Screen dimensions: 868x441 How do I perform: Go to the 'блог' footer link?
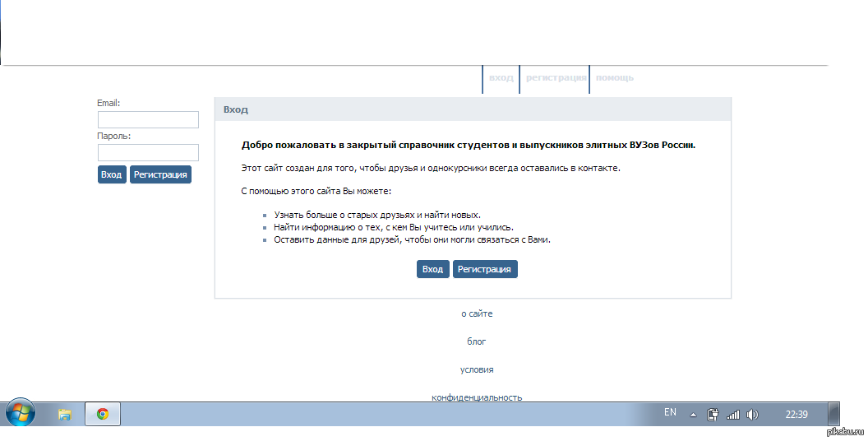[477, 341]
